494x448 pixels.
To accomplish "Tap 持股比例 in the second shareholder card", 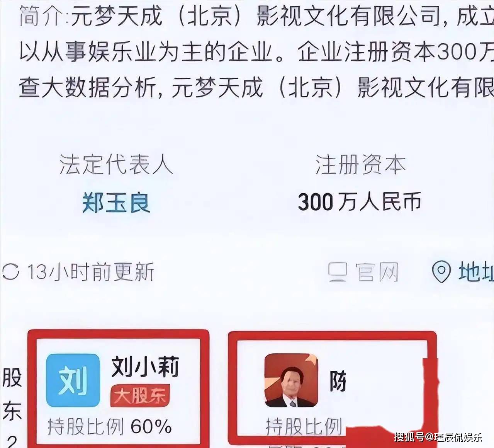I will point(304,427).
